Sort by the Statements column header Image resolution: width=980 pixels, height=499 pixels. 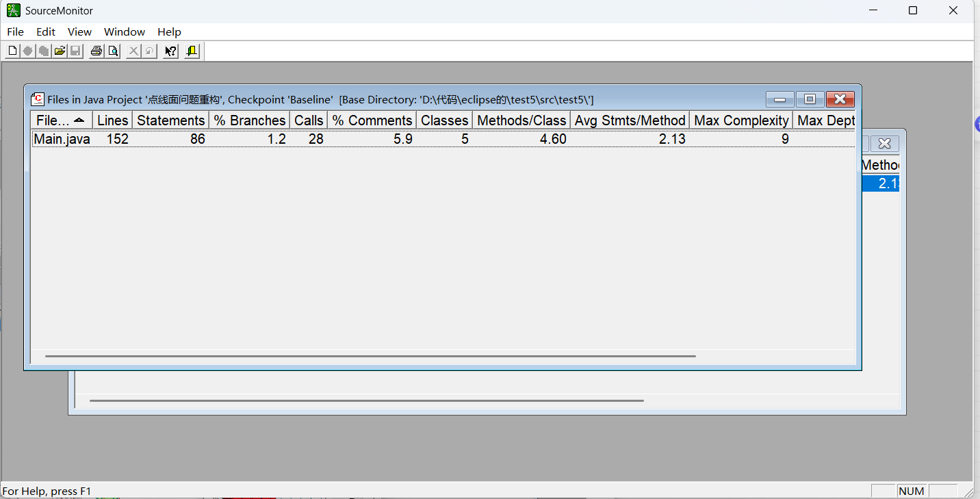coord(171,120)
